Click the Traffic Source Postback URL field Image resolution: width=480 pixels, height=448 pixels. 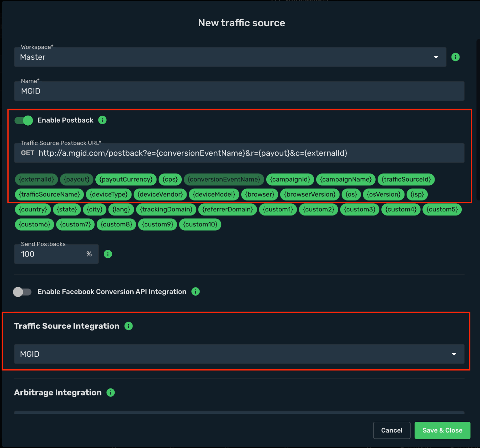pos(239,153)
